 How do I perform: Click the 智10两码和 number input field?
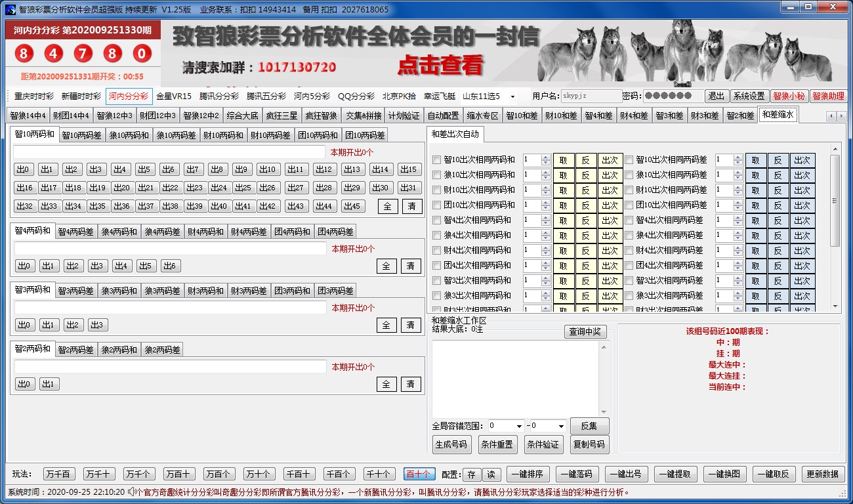169,152
